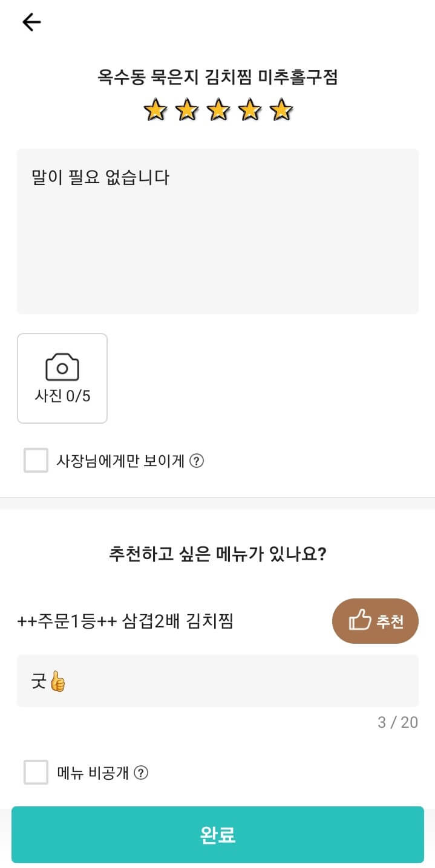Select the middle rating star
435x868 pixels.
click(219, 110)
